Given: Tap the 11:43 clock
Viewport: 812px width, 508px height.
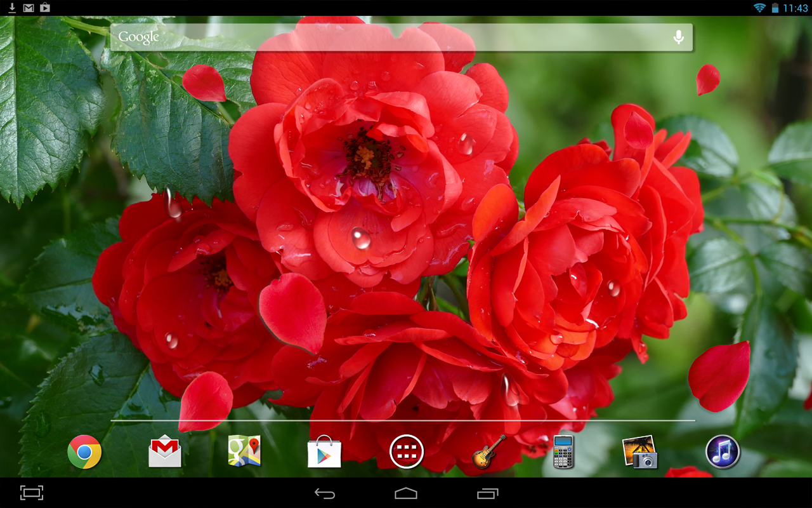Looking at the screenshot, I should pos(796,8).
